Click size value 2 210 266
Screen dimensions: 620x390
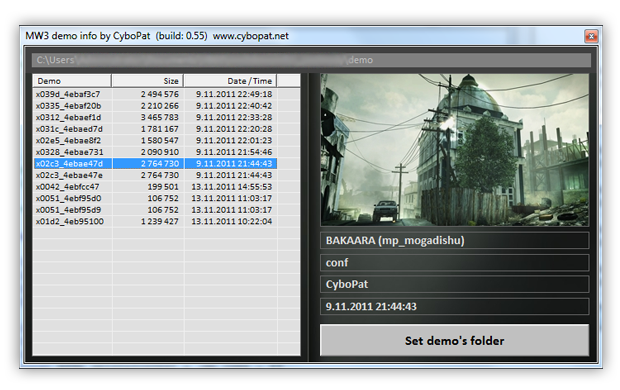click(x=160, y=106)
